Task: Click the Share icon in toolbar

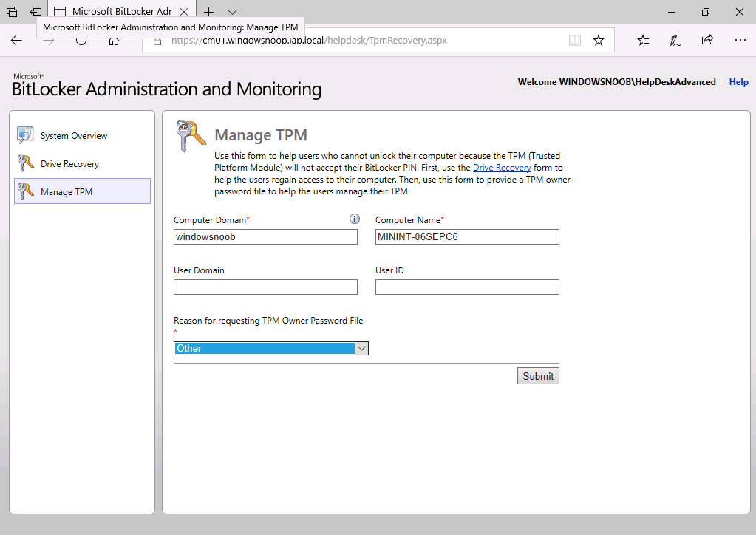Action: point(707,40)
